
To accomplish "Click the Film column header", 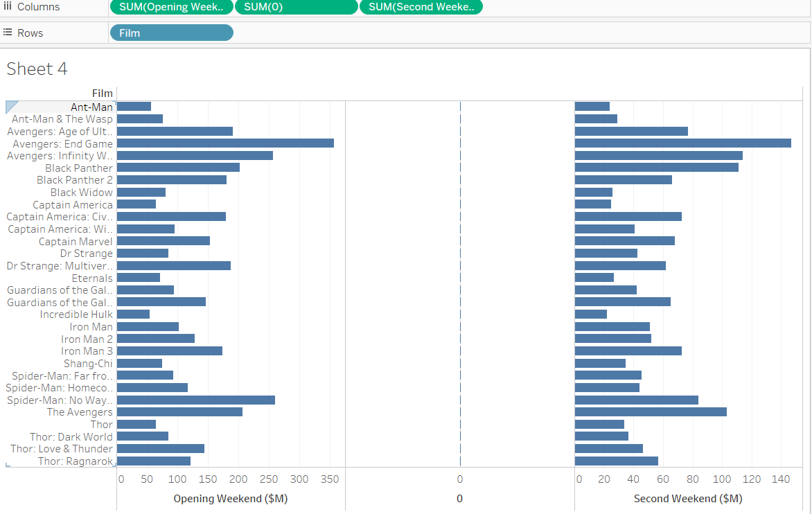I will (x=103, y=94).
